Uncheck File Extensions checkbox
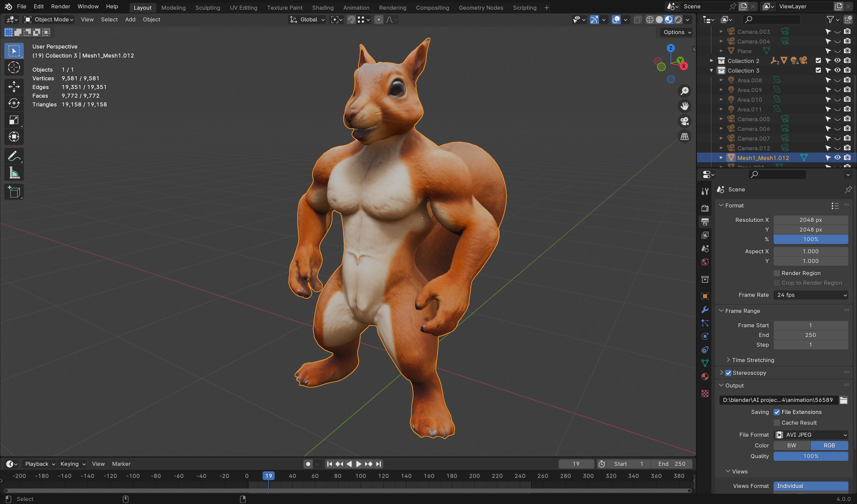857x504 pixels. click(777, 412)
